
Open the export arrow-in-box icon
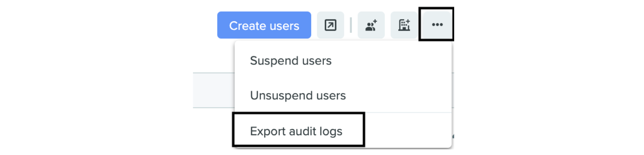330,25
